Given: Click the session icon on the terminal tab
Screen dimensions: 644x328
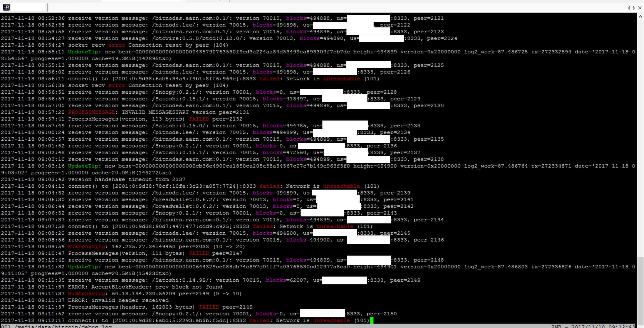Looking at the screenshot, I should pos(6,7).
